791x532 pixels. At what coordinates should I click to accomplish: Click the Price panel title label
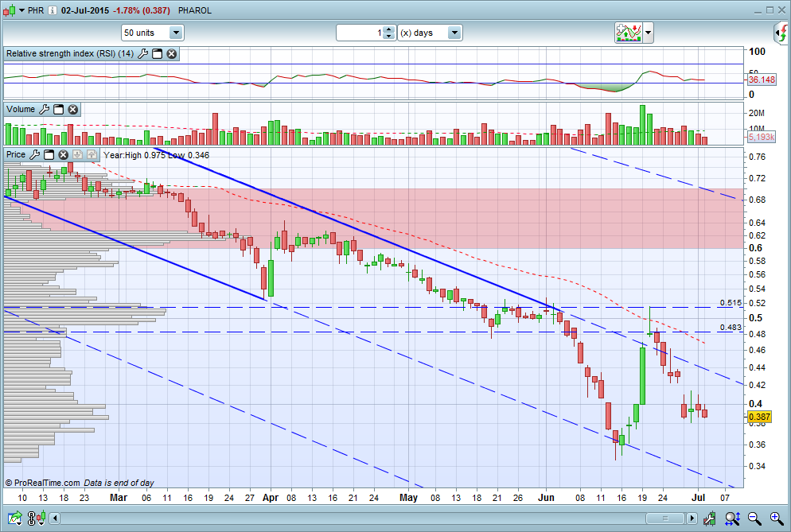(x=16, y=155)
